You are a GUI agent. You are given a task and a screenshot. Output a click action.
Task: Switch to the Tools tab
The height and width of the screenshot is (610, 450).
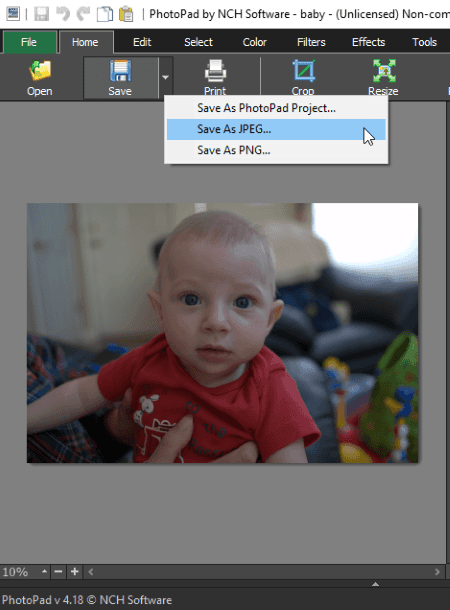424,42
